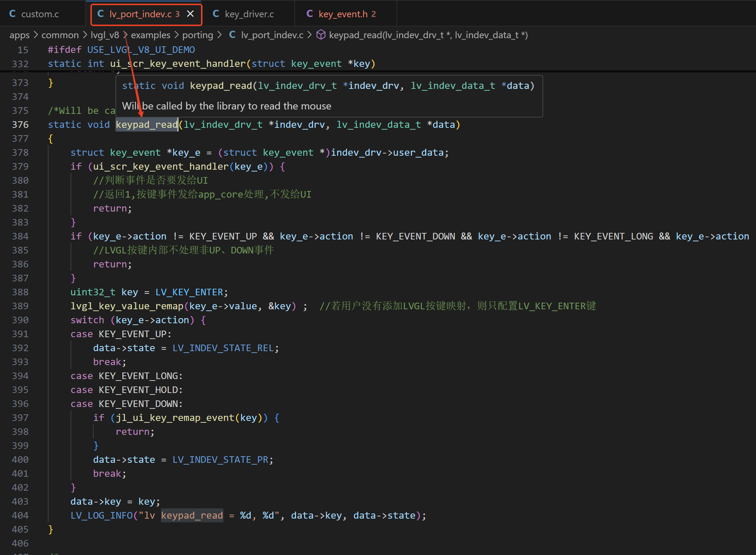The image size is (756, 555).
Task: Click case KEY_EVENT_HOLD on line 395
Action: click(x=126, y=390)
